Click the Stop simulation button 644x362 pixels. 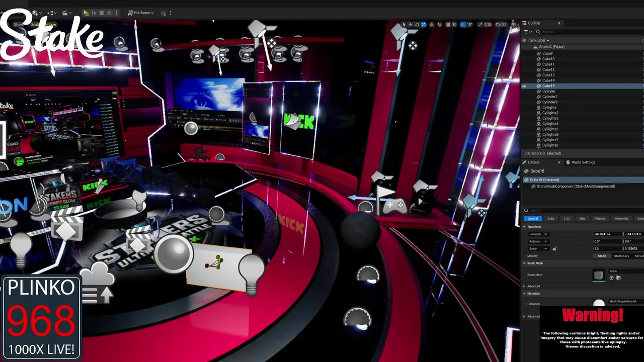pos(101,13)
